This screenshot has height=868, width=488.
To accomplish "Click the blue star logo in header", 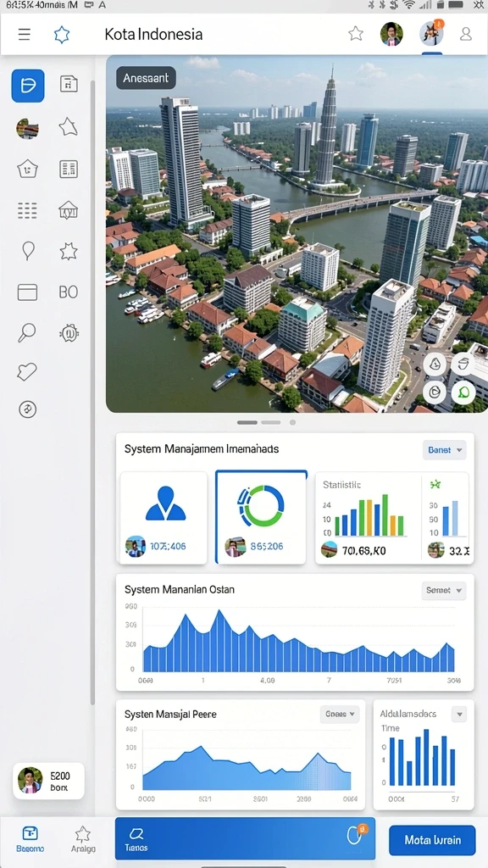I will pos(61,34).
